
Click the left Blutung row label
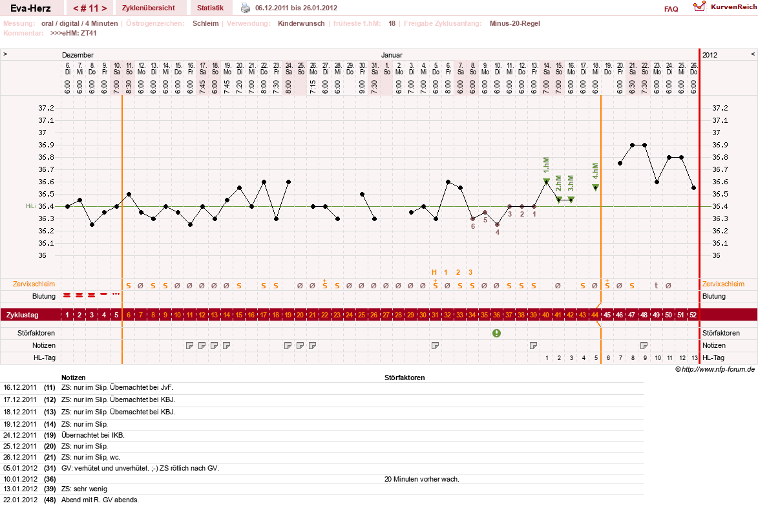coord(44,296)
